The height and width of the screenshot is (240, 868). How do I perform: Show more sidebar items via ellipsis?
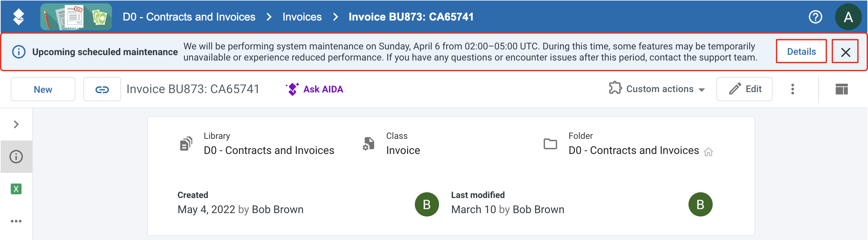(x=16, y=221)
